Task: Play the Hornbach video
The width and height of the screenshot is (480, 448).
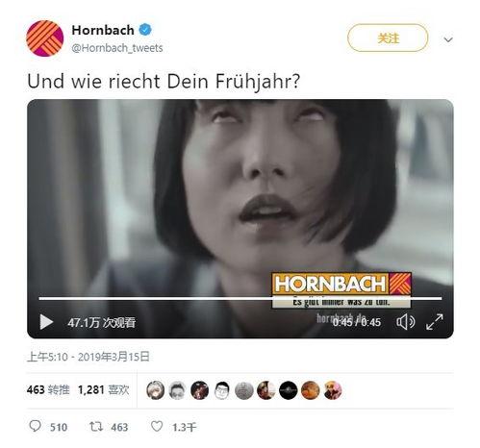Action: pyautogui.click(x=46, y=322)
